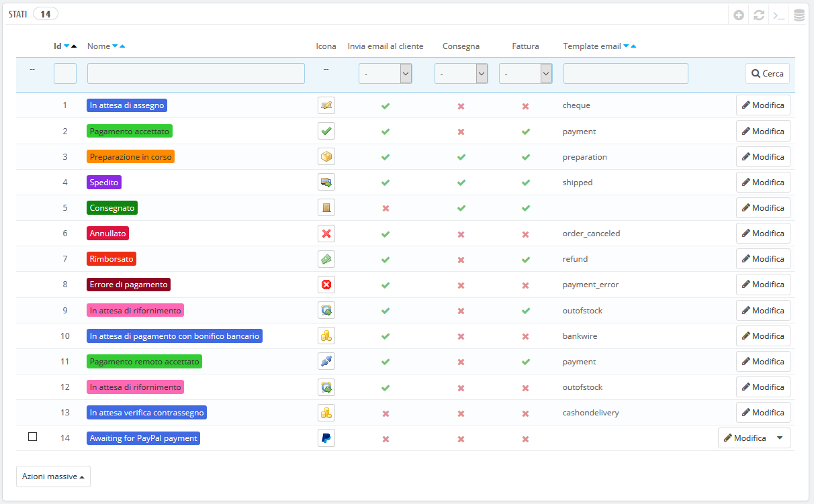Viewport: 814px width, 504px height.
Task: Click Nome filter input field
Action: point(196,74)
